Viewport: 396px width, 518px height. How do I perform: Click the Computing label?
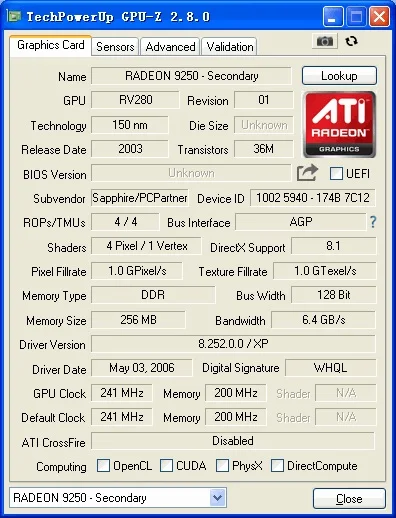pos(61,467)
